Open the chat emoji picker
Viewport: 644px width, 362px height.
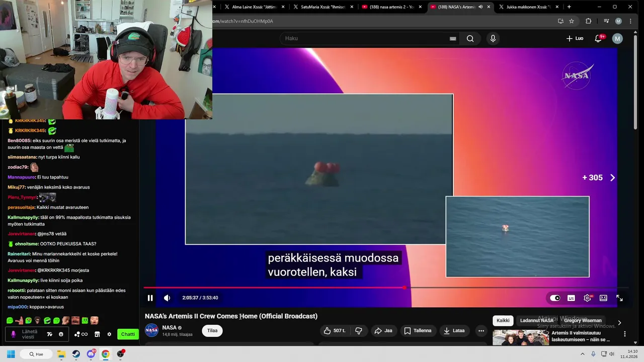(61, 334)
